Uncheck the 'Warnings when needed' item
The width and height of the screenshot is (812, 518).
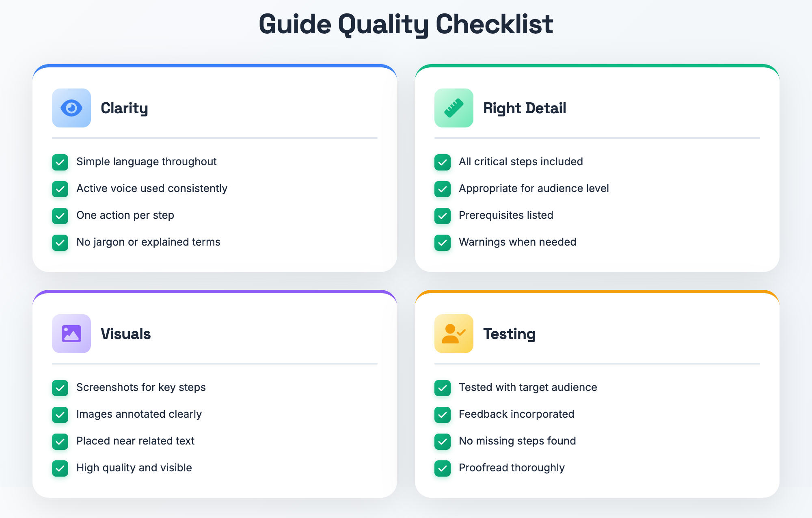[x=443, y=243]
